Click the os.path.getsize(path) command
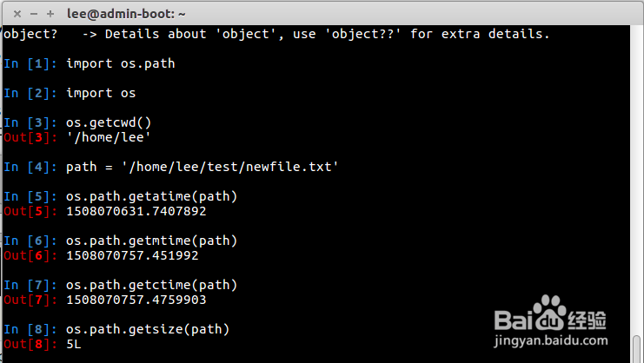644x363 pixels. click(148, 329)
